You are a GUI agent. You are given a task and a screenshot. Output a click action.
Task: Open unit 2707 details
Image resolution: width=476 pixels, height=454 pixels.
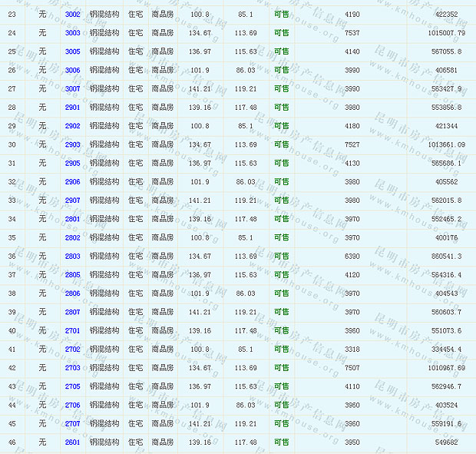(72, 423)
